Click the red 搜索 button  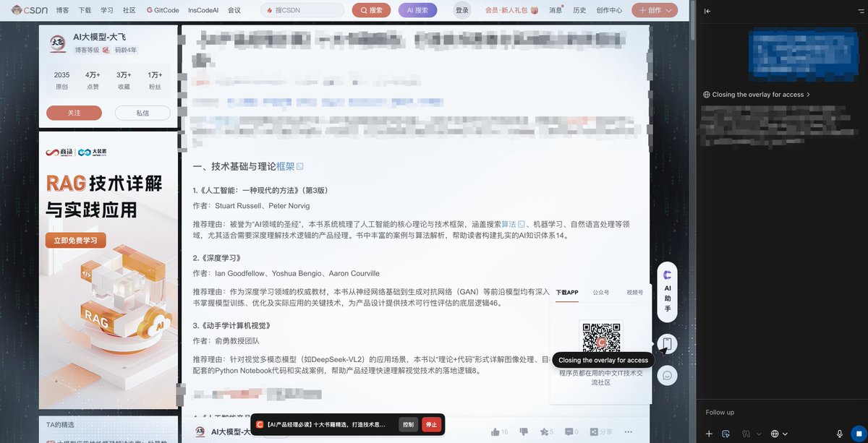pyautogui.click(x=371, y=10)
